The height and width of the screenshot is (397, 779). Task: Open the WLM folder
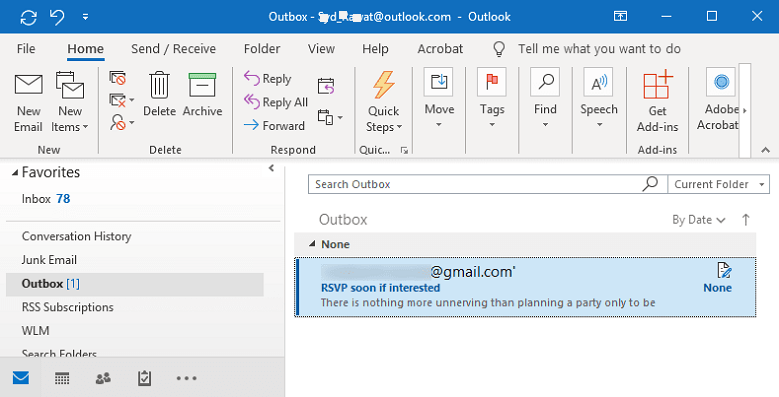pos(35,330)
